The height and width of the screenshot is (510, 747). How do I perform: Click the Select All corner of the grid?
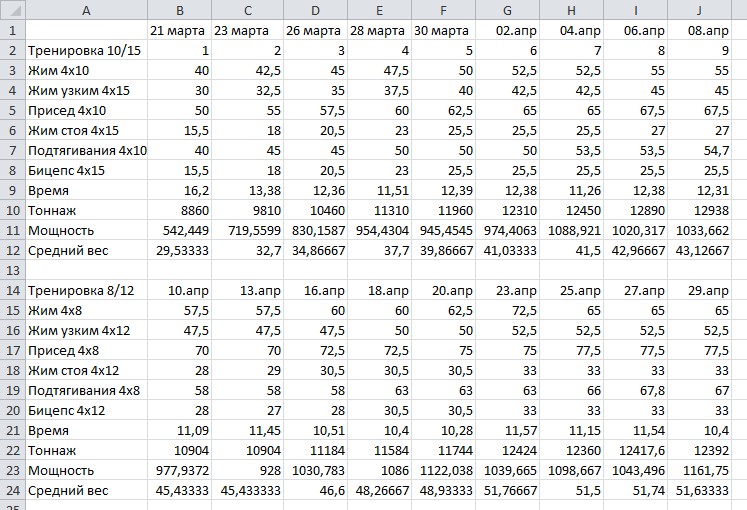[x=12, y=9]
